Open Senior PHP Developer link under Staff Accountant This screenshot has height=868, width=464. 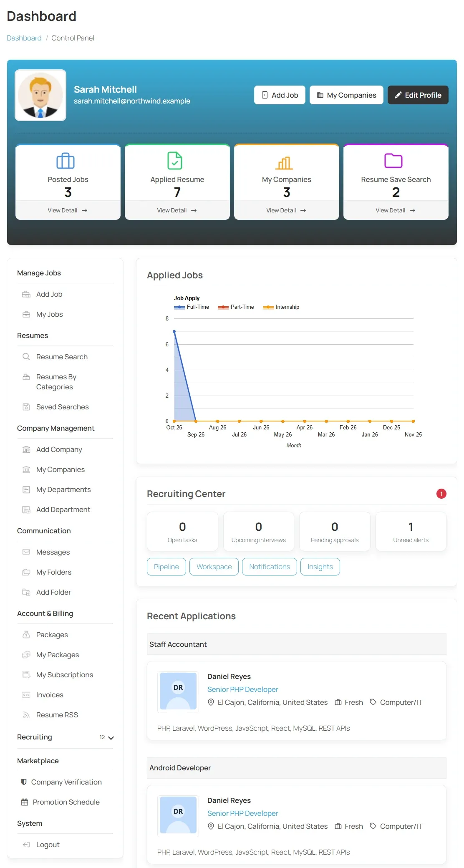coord(243,689)
